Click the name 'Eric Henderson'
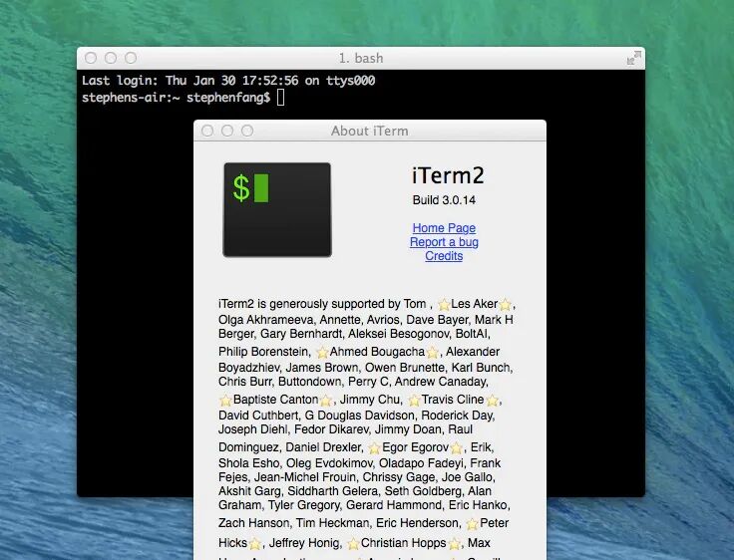This screenshot has height=560, width=734. (418, 523)
